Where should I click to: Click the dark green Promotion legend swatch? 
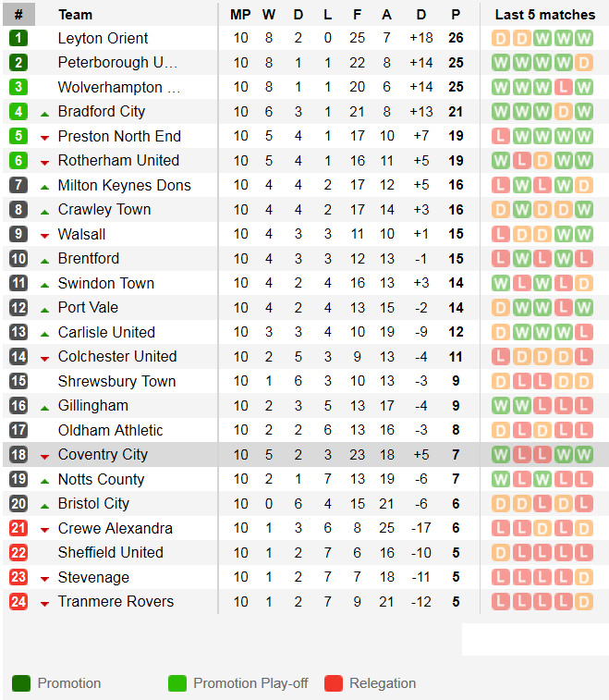point(21,683)
